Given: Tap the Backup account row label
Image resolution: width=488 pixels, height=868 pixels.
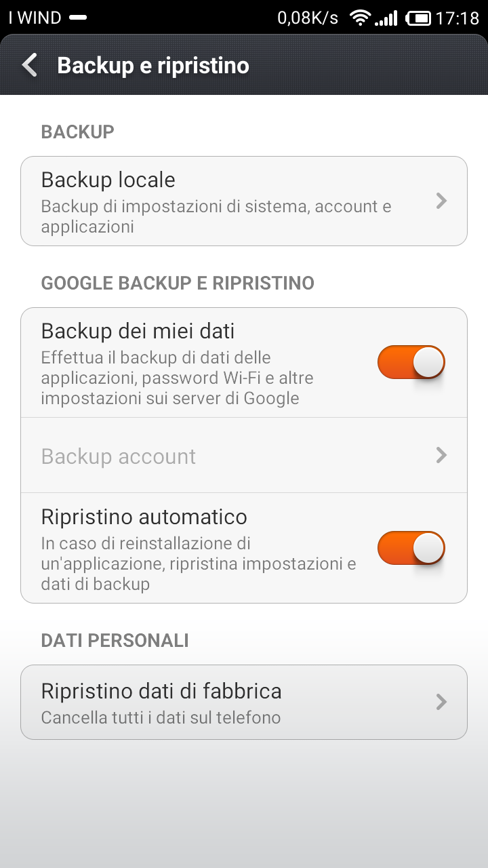Looking at the screenshot, I should tap(119, 456).
